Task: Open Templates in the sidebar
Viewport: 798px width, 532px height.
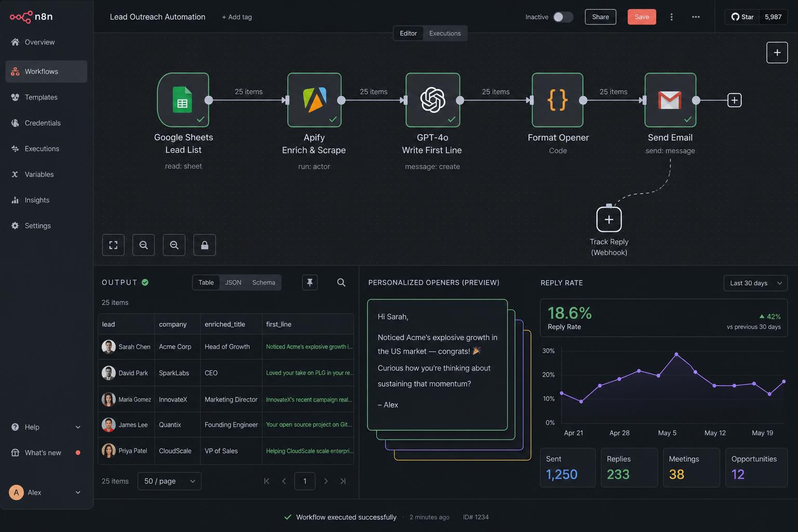Action: pyautogui.click(x=46, y=97)
